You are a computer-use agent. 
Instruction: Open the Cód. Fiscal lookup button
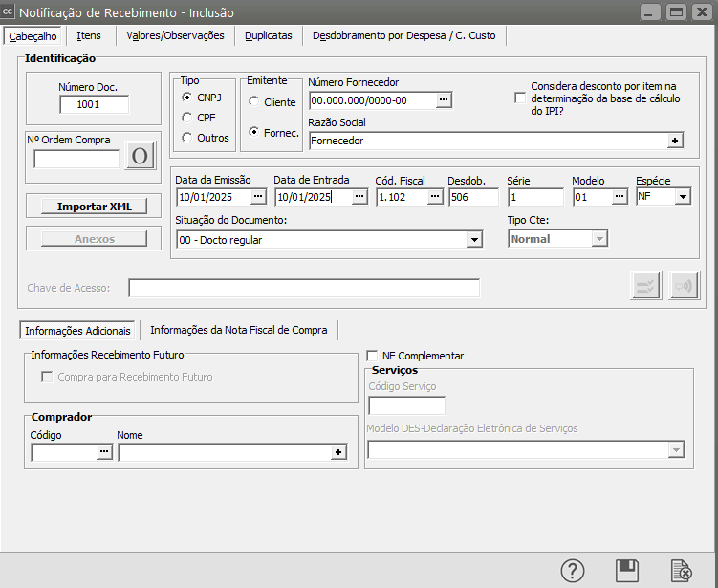pos(435,197)
